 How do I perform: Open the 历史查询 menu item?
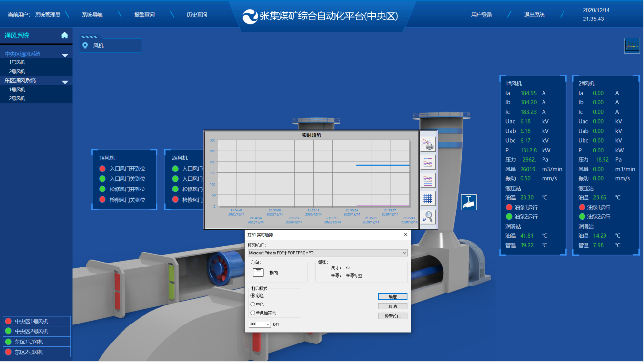tap(197, 15)
